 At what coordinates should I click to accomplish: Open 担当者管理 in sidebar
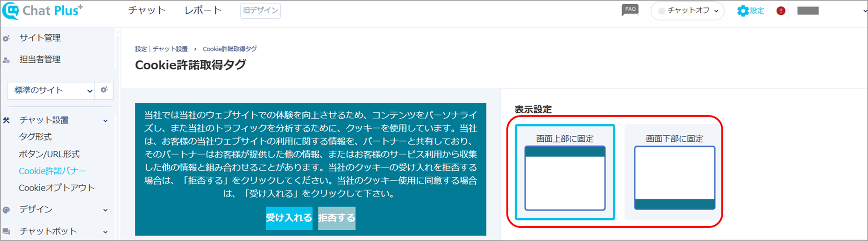pyautogui.click(x=40, y=59)
